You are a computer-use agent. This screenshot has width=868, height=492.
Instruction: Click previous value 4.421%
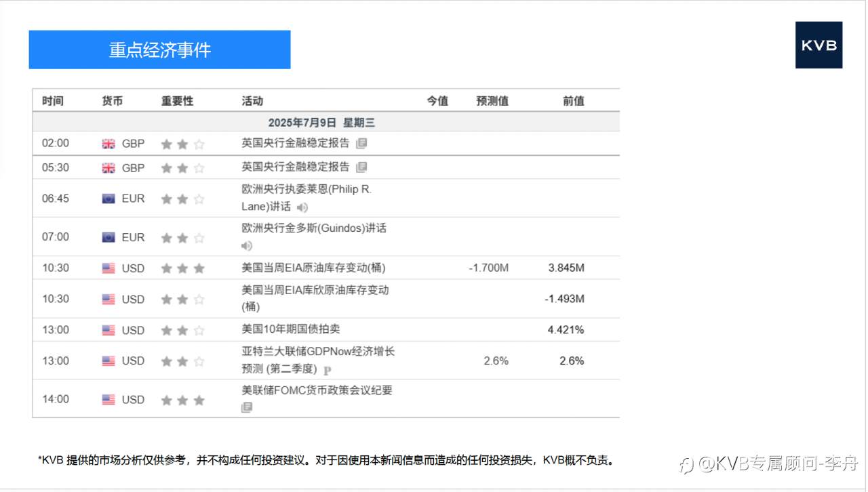click(566, 330)
